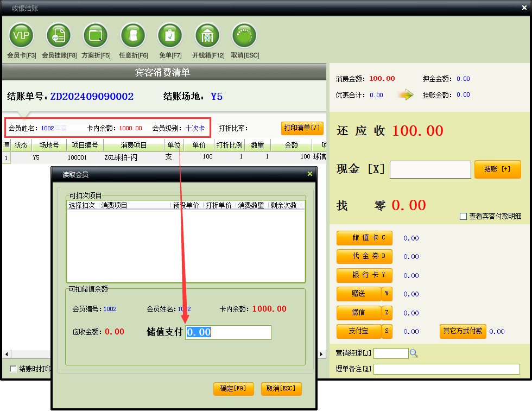This screenshot has width=532, height=411.
Task: Click member level 十次卡 value
Action: [195, 128]
